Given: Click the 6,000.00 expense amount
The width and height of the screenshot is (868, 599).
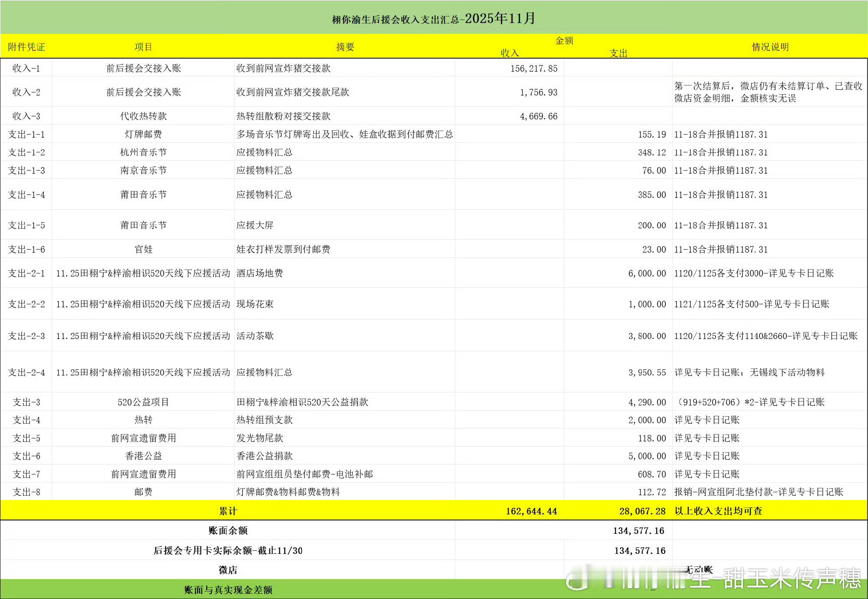Looking at the screenshot, I should [x=647, y=273].
